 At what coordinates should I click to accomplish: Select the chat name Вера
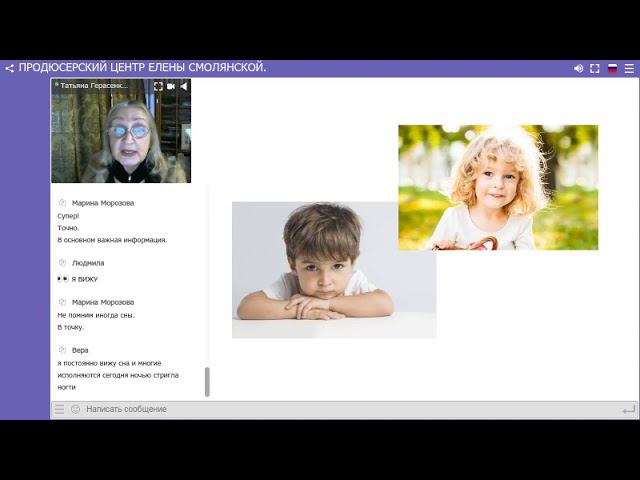pyautogui.click(x=80, y=351)
